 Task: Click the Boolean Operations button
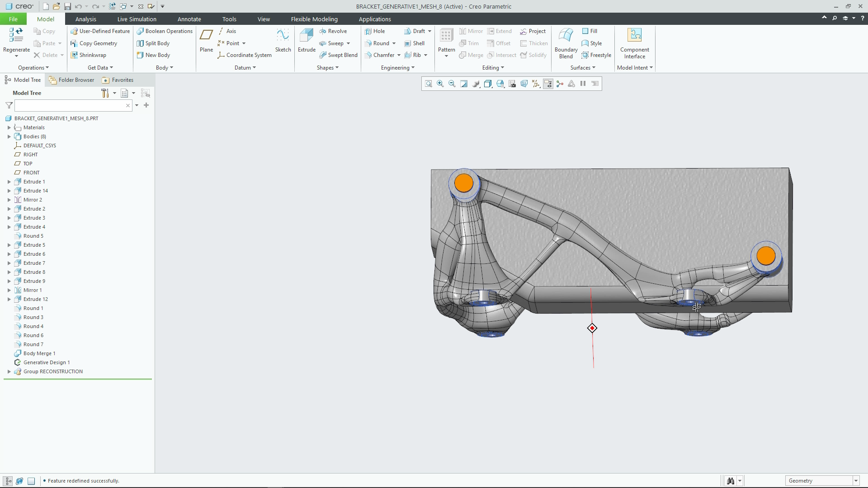pos(165,31)
